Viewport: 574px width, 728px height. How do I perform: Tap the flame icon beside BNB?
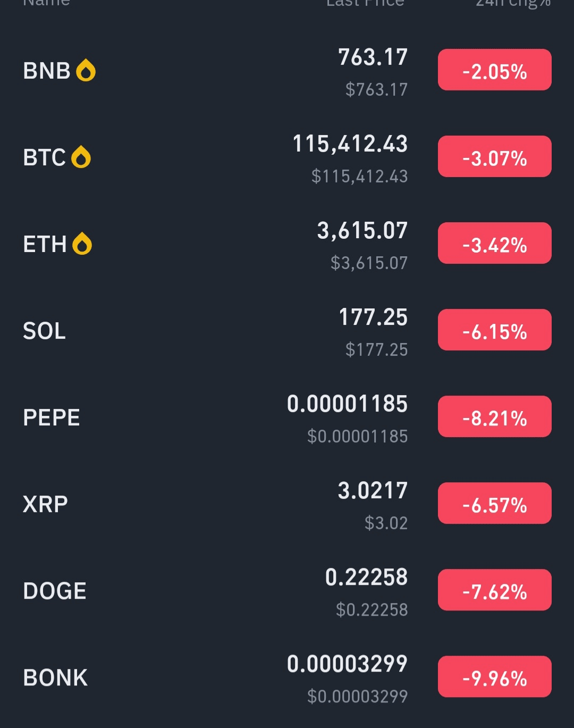tap(86, 71)
